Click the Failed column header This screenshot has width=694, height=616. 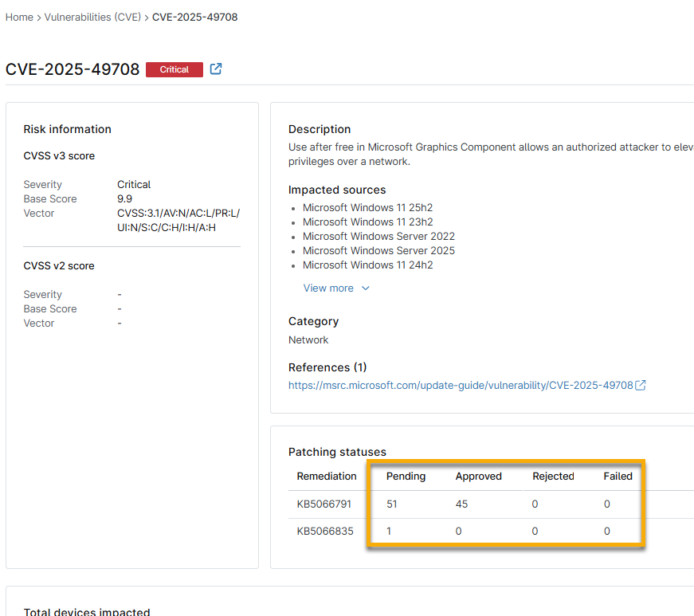[x=618, y=477]
